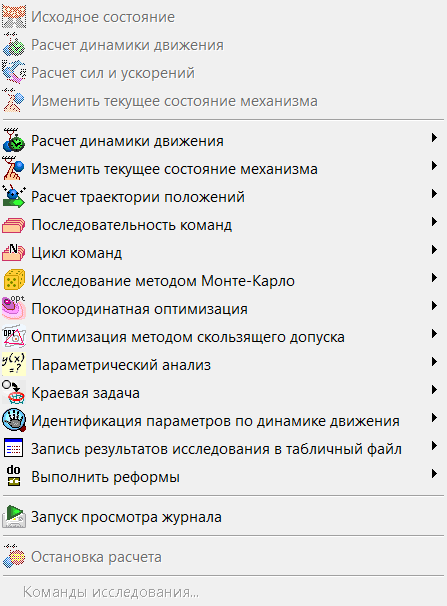
Task: Click the hand icon for Идентификация параметров
Action: tap(14, 420)
